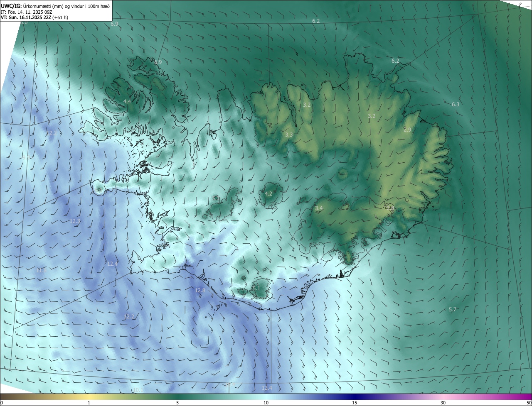Click the 2.9 value label in east Iceland
Image resolution: width=532 pixels, height=406 pixels.
tap(407, 130)
